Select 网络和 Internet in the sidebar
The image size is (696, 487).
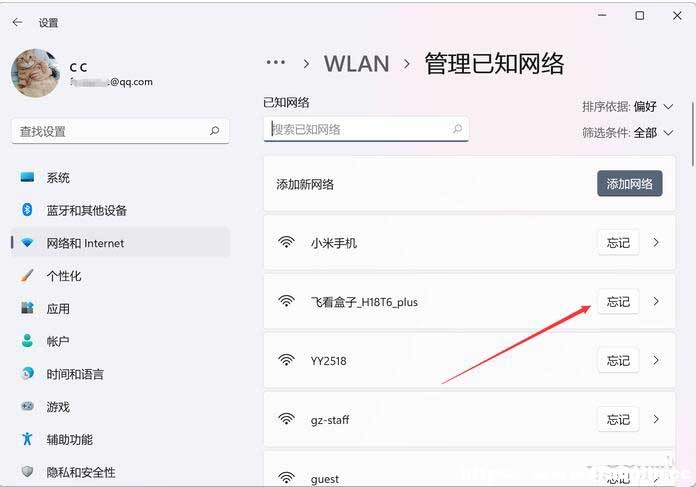click(x=121, y=243)
